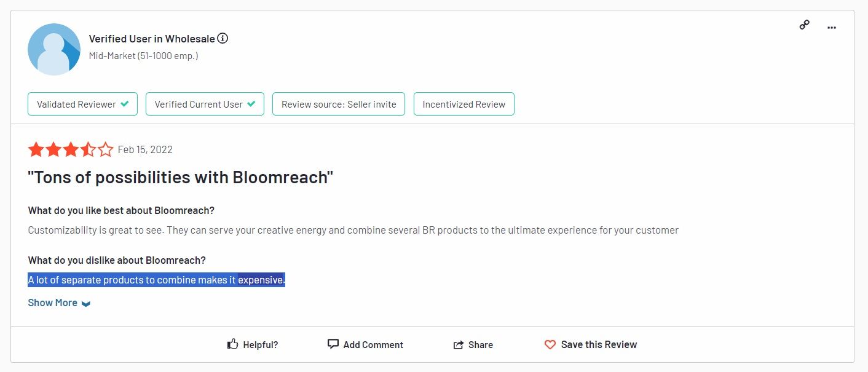
Task: Click the Save this Review label
Action: click(599, 344)
